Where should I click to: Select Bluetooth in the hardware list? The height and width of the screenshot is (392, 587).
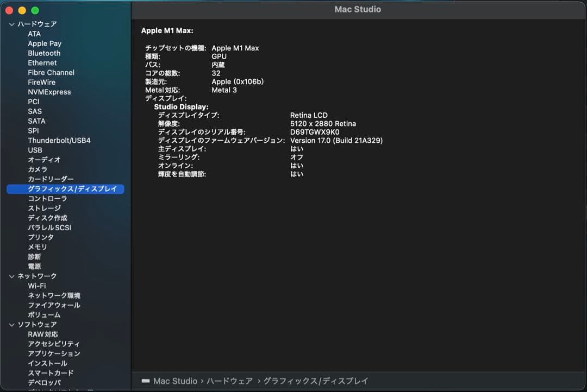pyautogui.click(x=44, y=53)
